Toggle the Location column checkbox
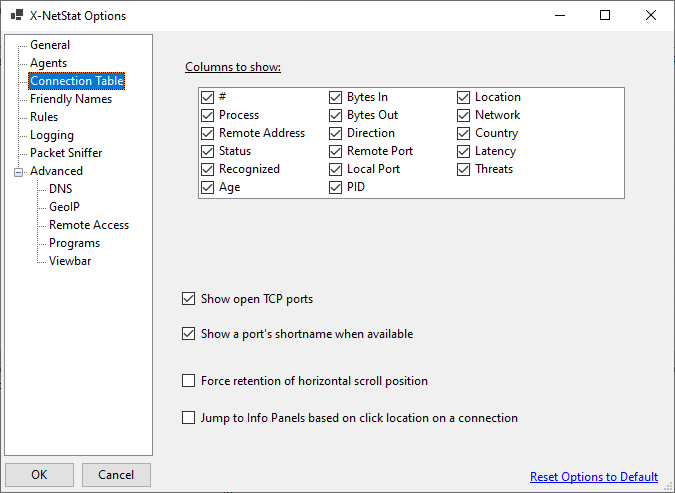675x493 pixels. coord(463,97)
